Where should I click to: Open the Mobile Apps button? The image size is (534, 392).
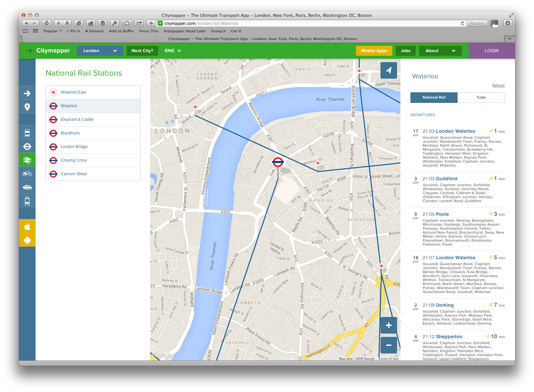coord(374,51)
